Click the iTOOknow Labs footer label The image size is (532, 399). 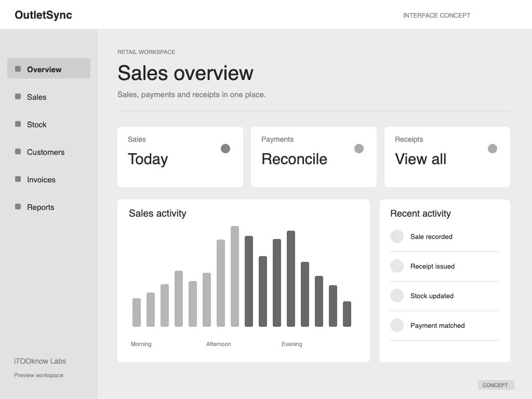click(x=40, y=361)
